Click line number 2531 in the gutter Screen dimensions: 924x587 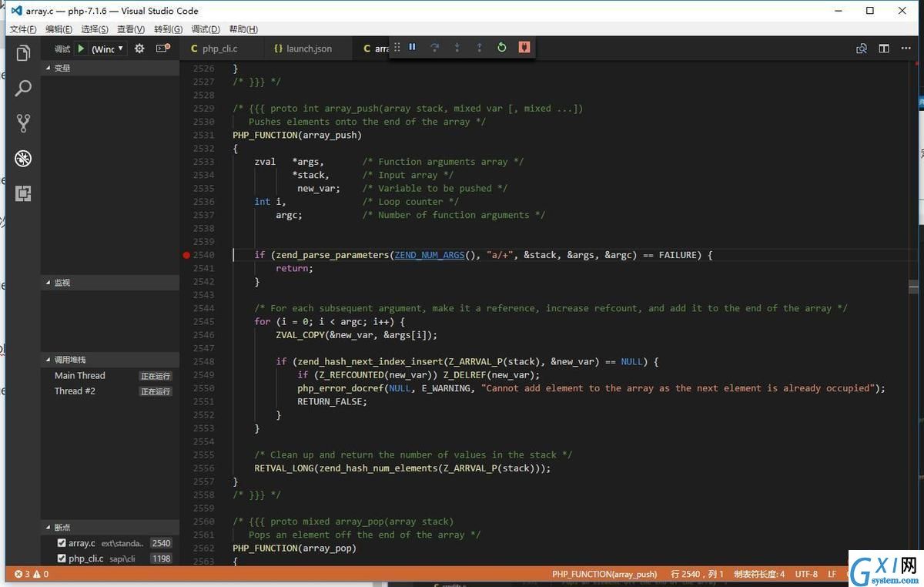click(x=203, y=135)
